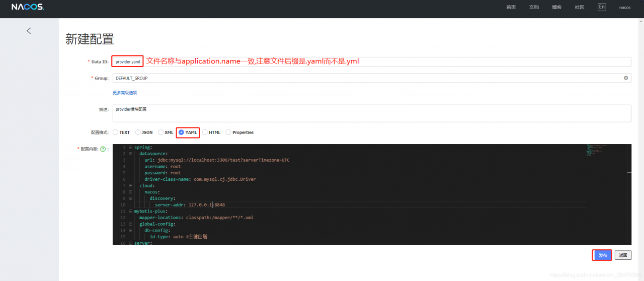644x281 pixels.
Task: Open 社区 in the top navigation
Action: point(580,7)
